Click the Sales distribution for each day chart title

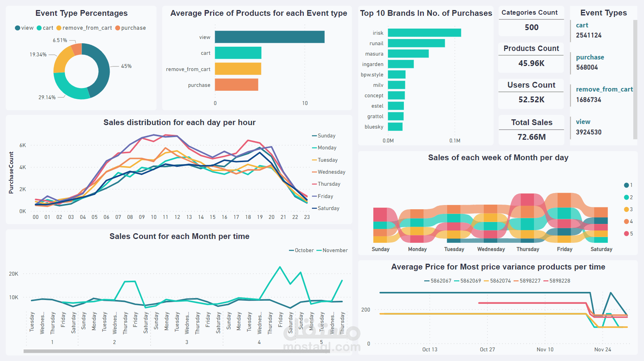(x=180, y=122)
